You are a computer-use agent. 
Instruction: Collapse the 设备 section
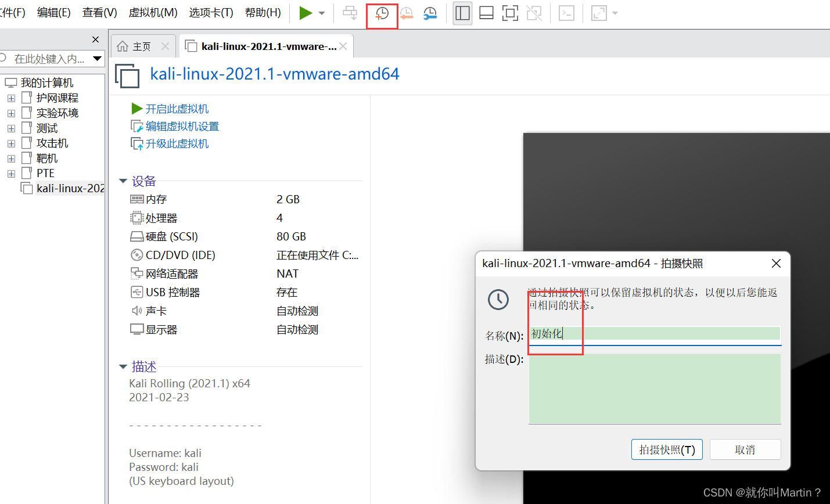pos(123,181)
